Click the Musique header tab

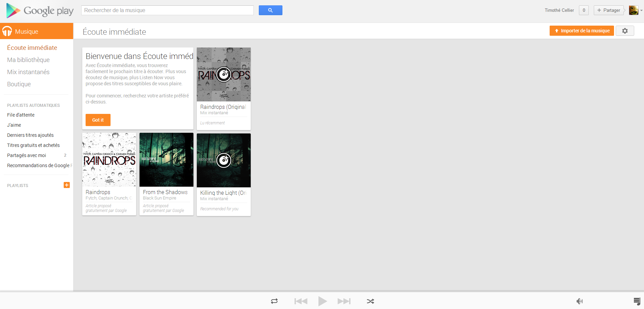(x=36, y=31)
